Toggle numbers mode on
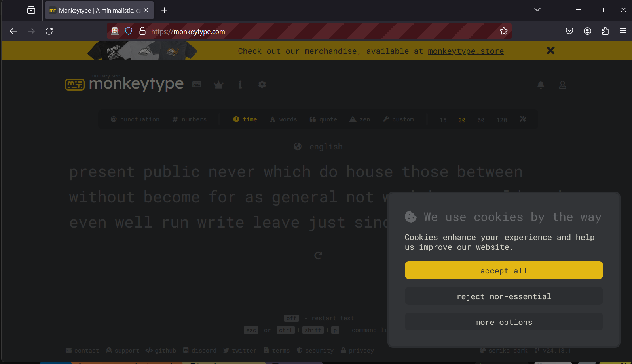The image size is (632, 364). pos(190,119)
